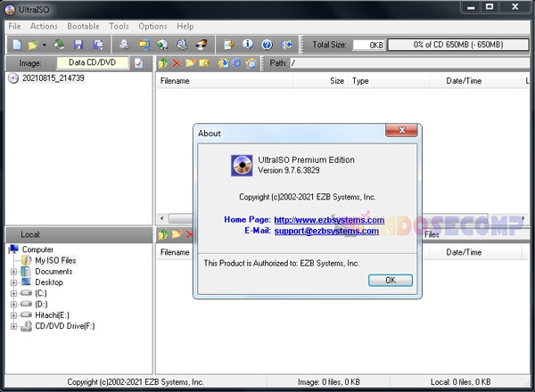Expand the (C:) drive node
This screenshot has height=392, width=535.
13,293
